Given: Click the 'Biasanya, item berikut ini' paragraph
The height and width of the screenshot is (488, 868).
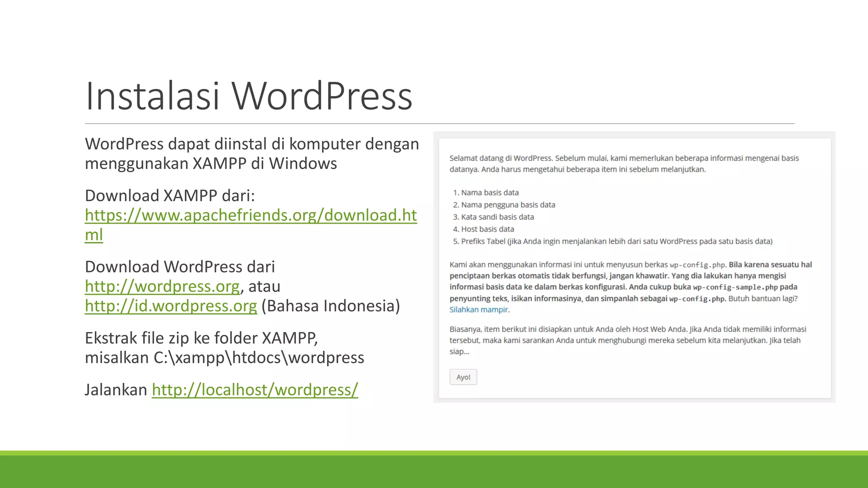Looking at the screenshot, I should [x=628, y=340].
